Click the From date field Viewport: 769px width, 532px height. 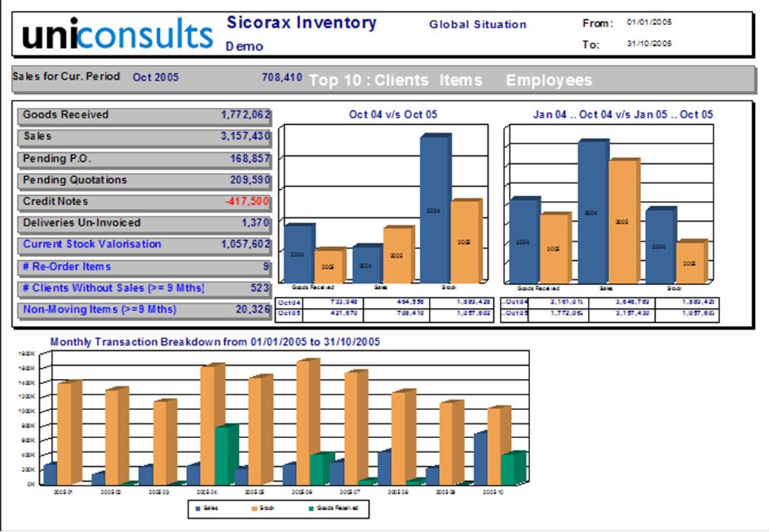pyautogui.click(x=648, y=23)
